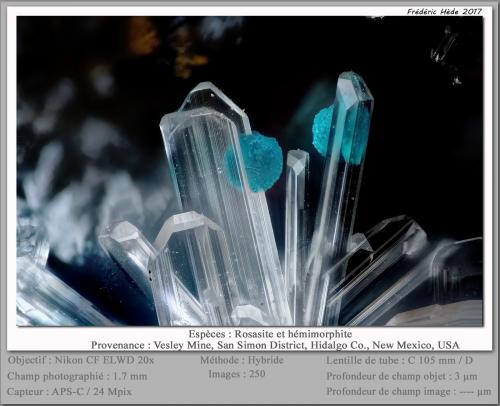
Task: Click the orange blurred mineral patch at top
Action: pyautogui.click(x=143, y=36)
